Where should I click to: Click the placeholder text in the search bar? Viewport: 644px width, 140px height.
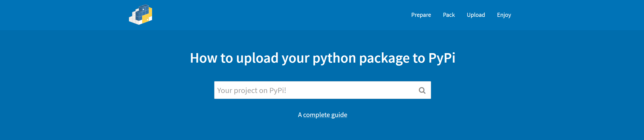(251, 90)
